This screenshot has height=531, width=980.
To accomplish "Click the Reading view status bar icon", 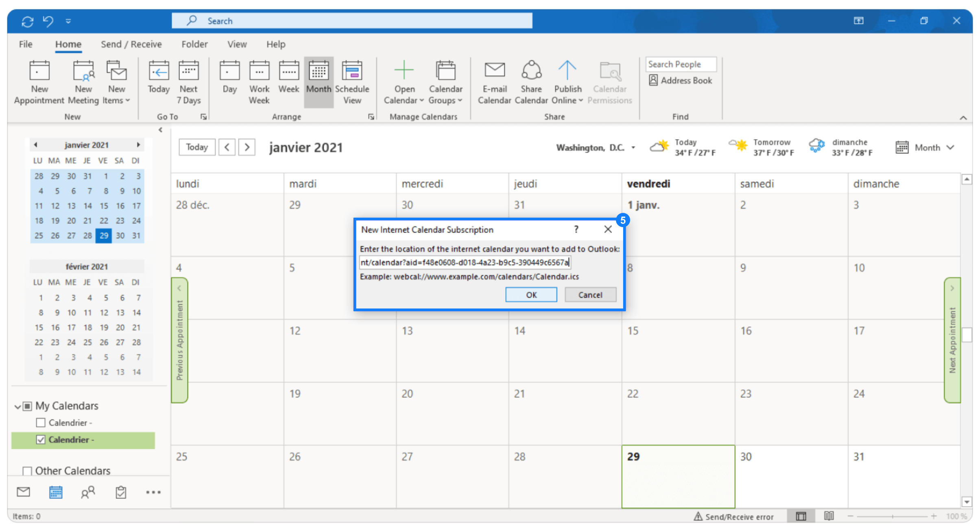I will click(x=829, y=516).
